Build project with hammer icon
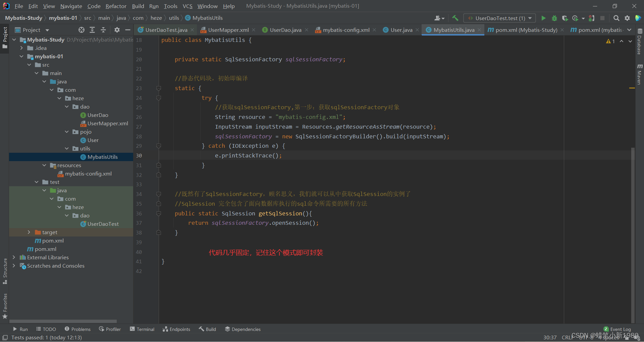This screenshot has width=644, height=342. pos(455,18)
